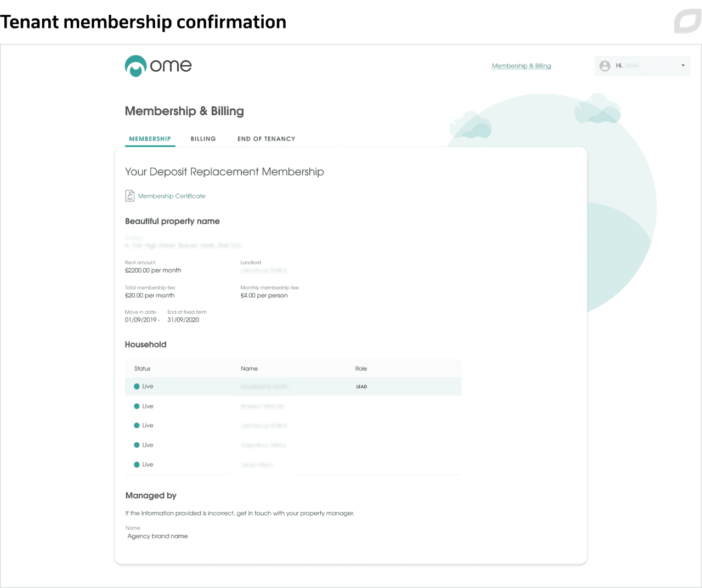Click the Agency brand name under Managed by
702x588 pixels.
point(157,536)
